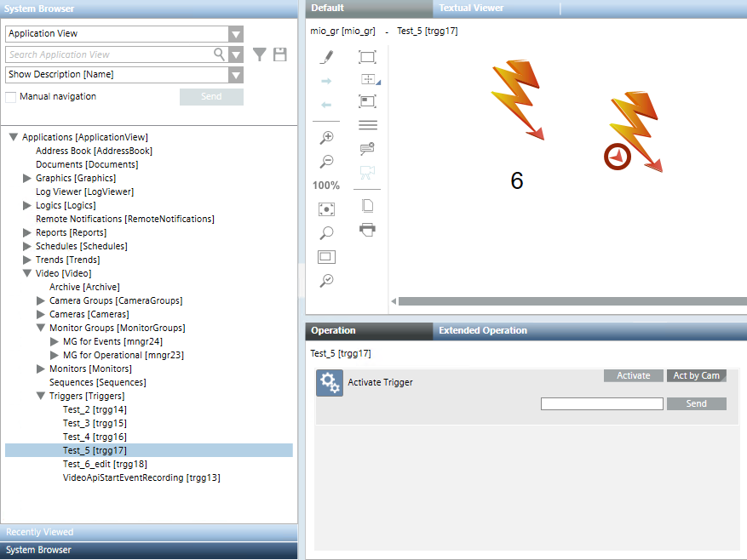Click the zoom out magnifier icon

tap(326, 161)
